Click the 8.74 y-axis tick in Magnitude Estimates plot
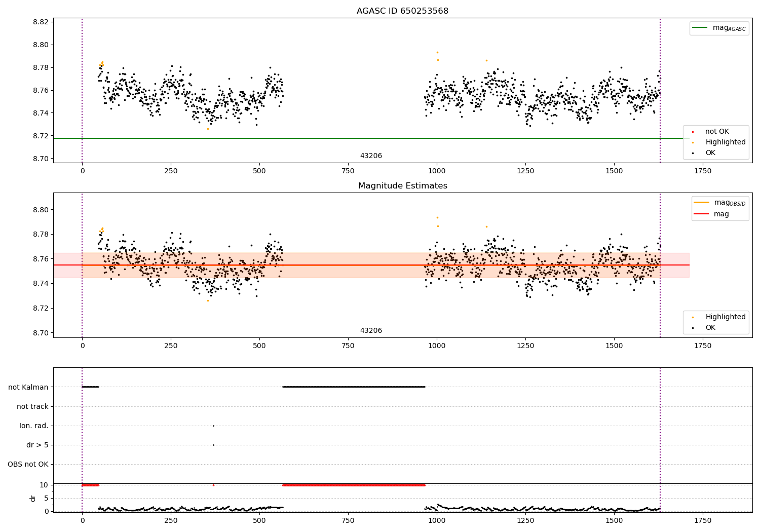 point(41,284)
